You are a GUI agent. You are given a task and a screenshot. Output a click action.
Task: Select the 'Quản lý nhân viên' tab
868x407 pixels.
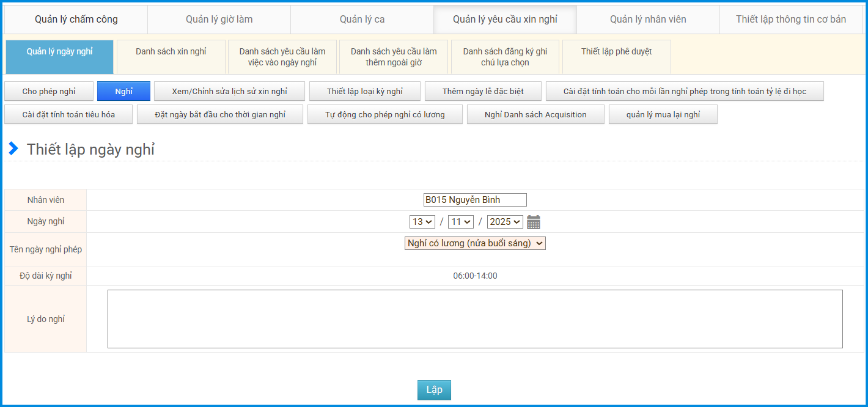pyautogui.click(x=648, y=20)
